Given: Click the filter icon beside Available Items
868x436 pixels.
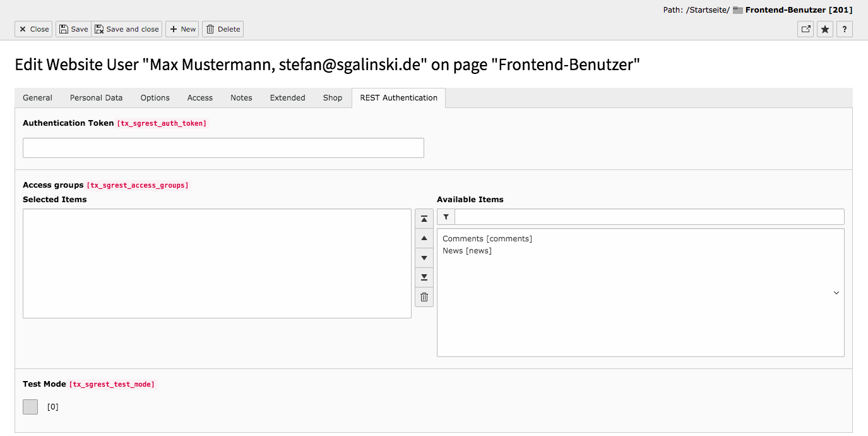Looking at the screenshot, I should (446, 217).
